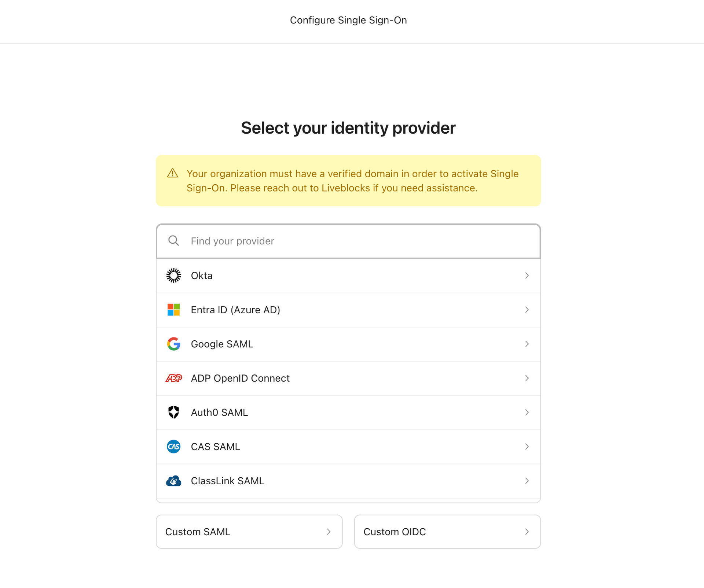The height and width of the screenshot is (588, 704).
Task: Select the Auth0 SAML provider
Action: point(348,412)
